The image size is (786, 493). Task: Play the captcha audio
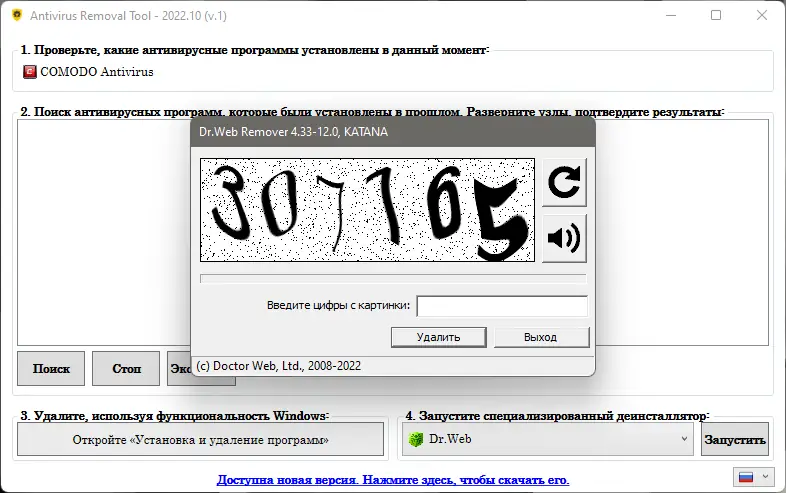(x=564, y=238)
